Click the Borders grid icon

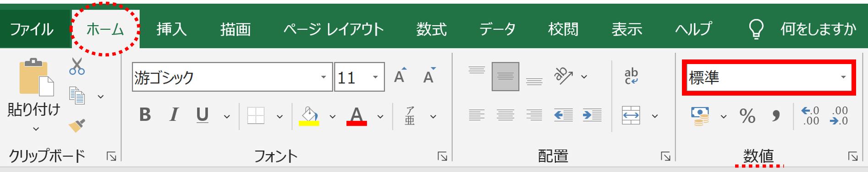point(256,116)
